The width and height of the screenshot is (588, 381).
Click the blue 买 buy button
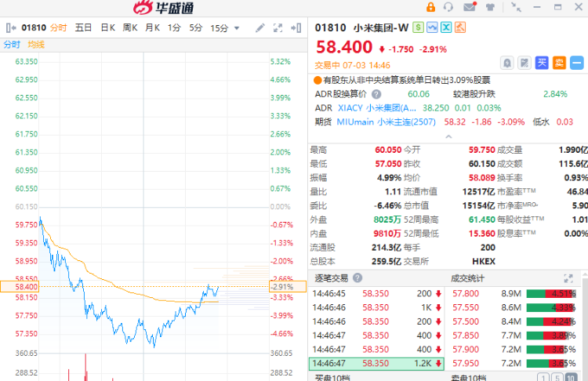click(x=542, y=63)
